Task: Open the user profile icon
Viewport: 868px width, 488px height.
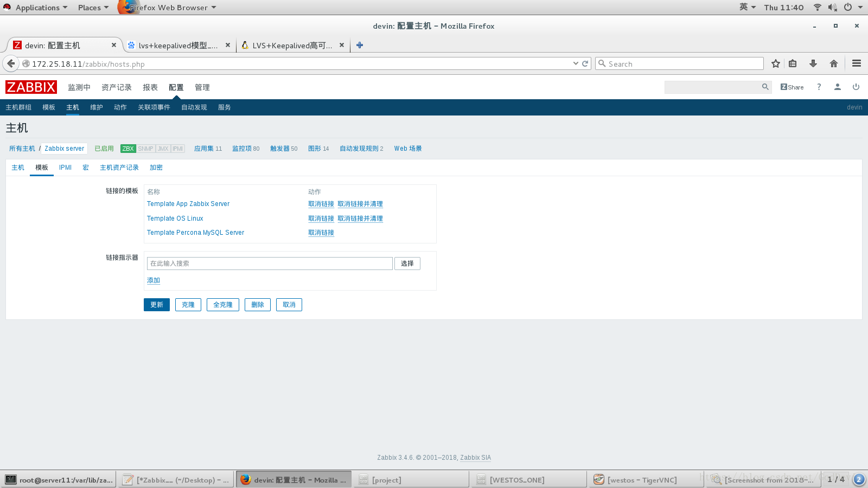Action: pyautogui.click(x=838, y=87)
